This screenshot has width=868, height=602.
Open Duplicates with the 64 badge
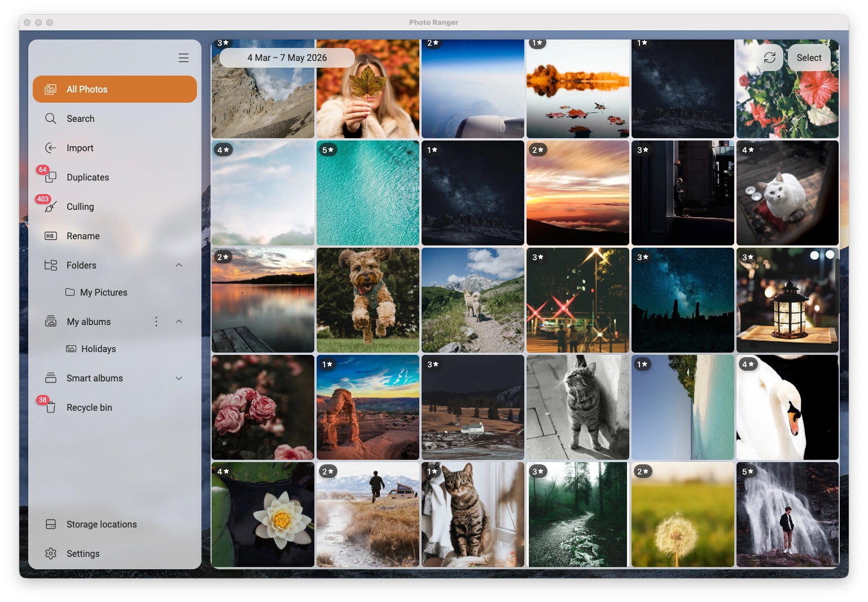point(51,177)
